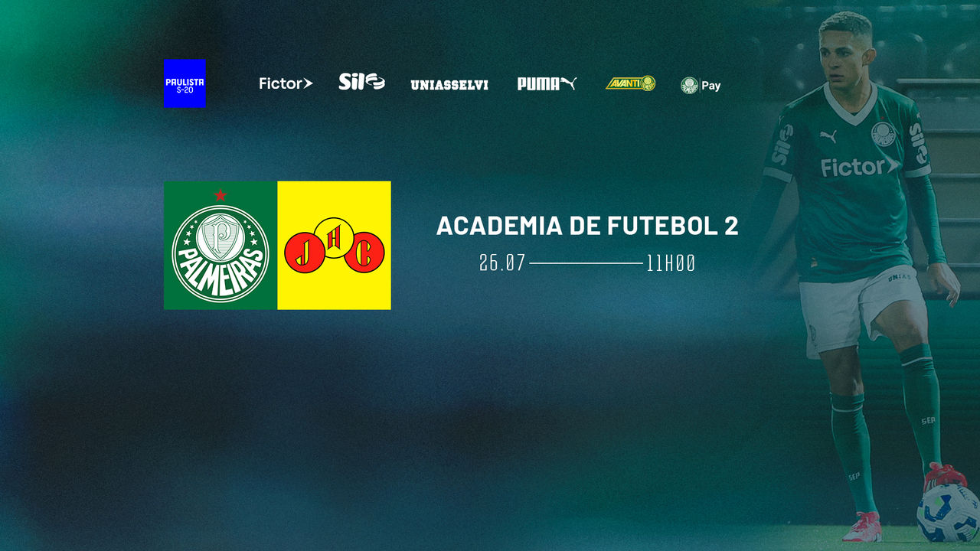
Task: Click the Sil sponsor logo
Action: coord(361,82)
